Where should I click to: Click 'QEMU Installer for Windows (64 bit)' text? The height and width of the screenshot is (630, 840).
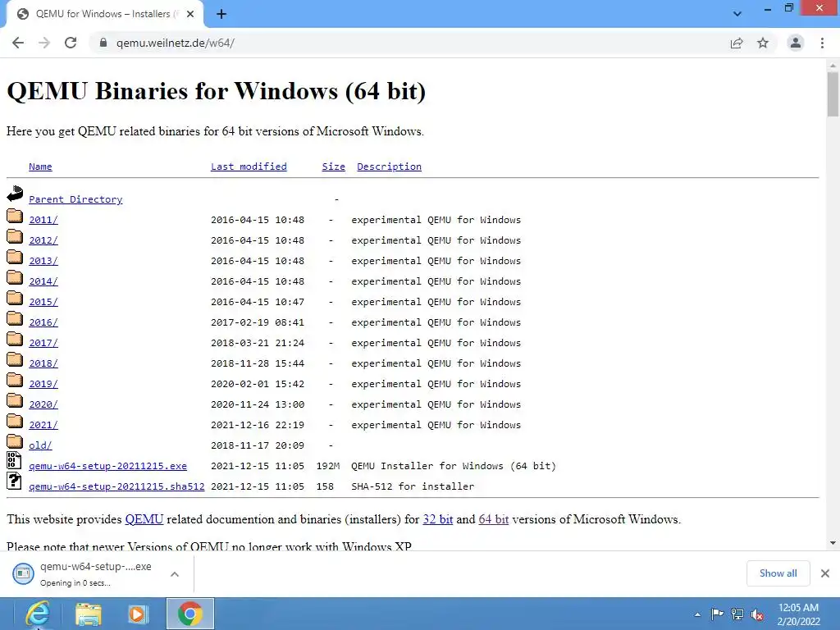(x=453, y=466)
